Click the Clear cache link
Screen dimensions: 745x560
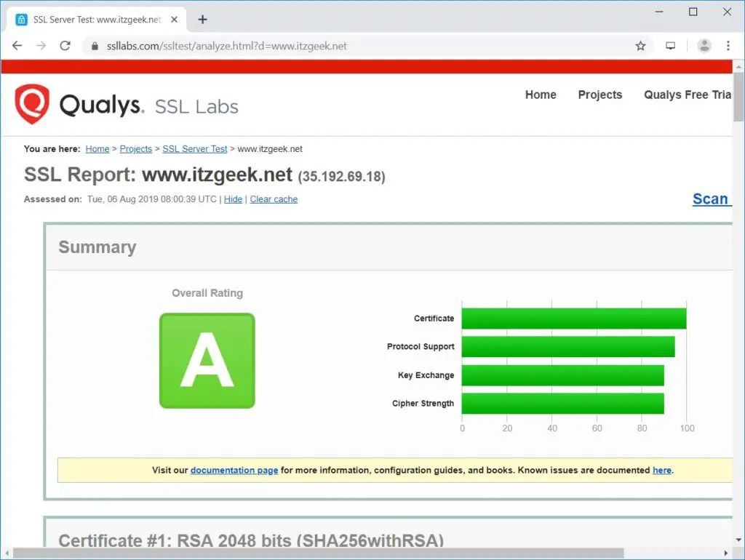[274, 199]
